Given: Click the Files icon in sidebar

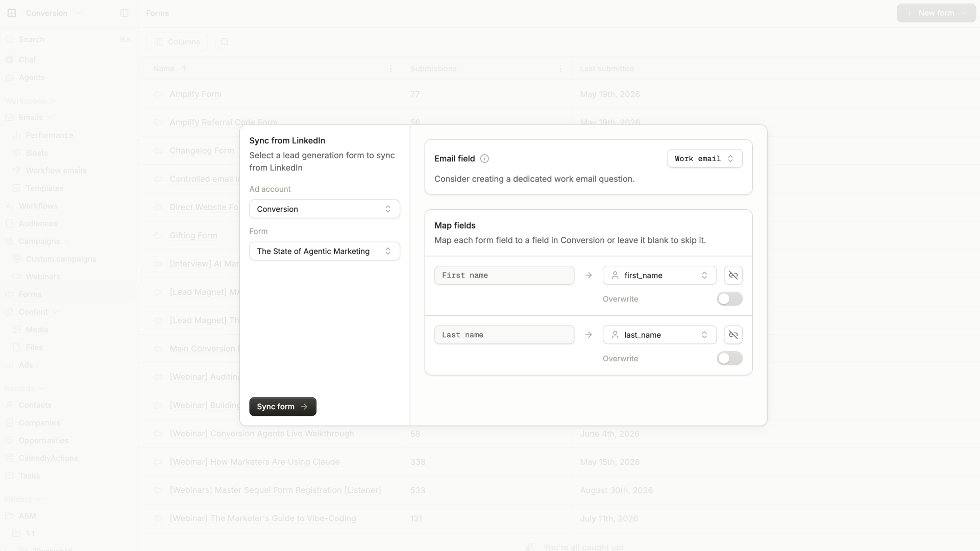Looking at the screenshot, I should click(x=17, y=347).
